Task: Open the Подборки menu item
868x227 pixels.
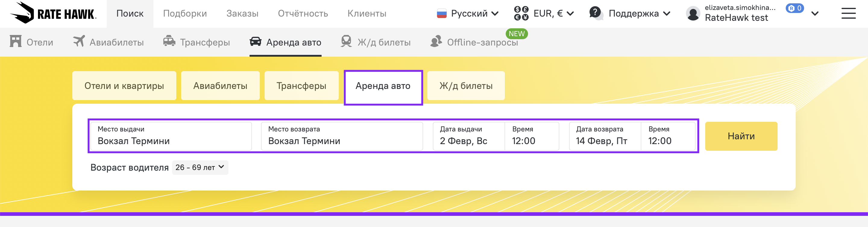Action: click(185, 14)
